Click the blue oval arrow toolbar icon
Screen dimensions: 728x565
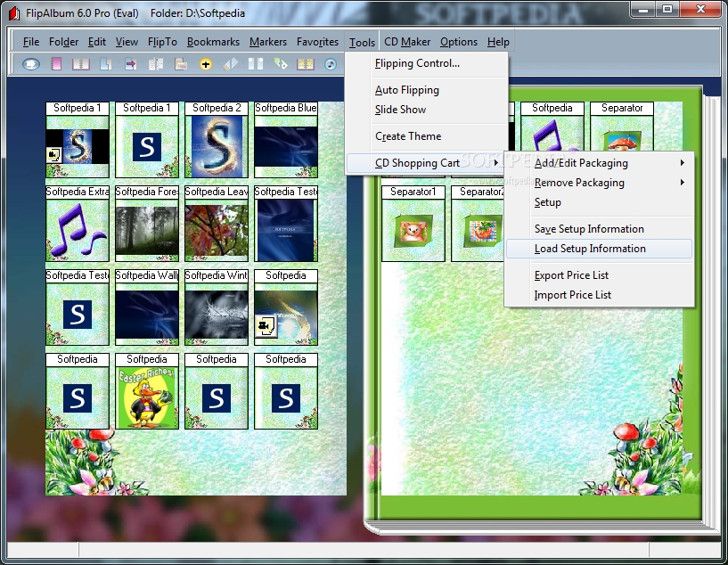click(x=31, y=63)
